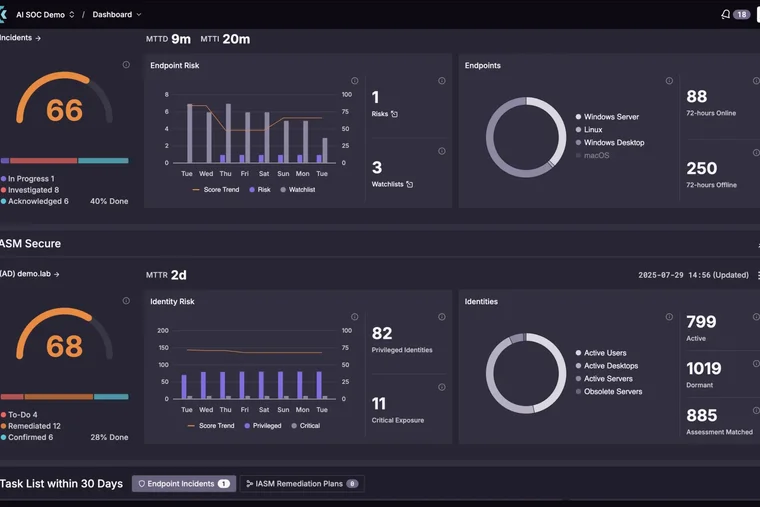This screenshot has height=507, width=760.
Task: Toggle the Watchlist legend series
Action: point(298,190)
